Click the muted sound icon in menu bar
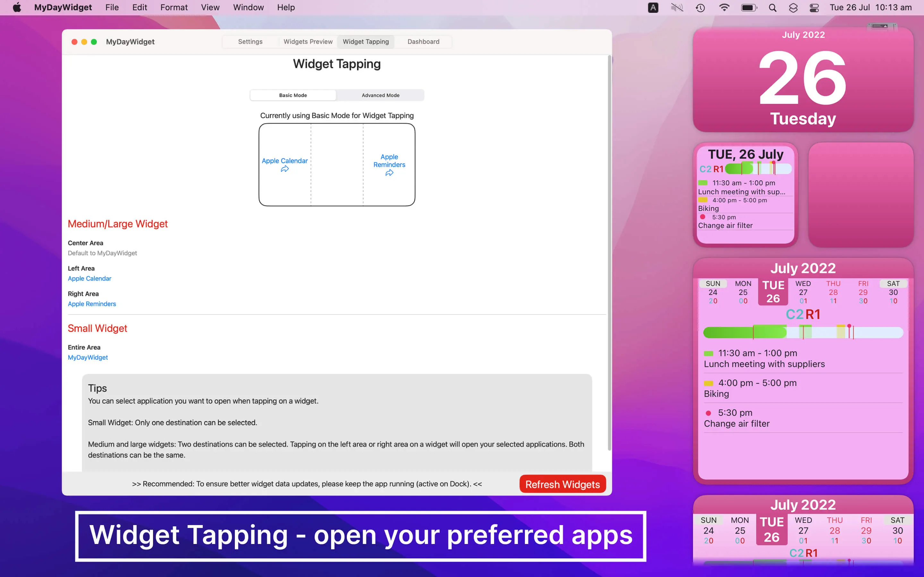 (x=677, y=8)
